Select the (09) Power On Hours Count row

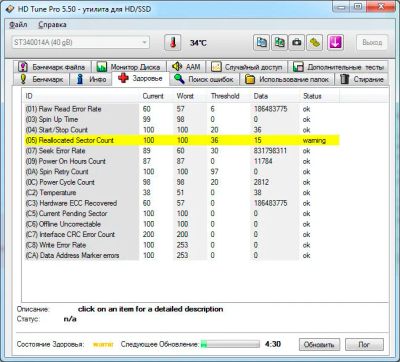[x=181, y=161]
